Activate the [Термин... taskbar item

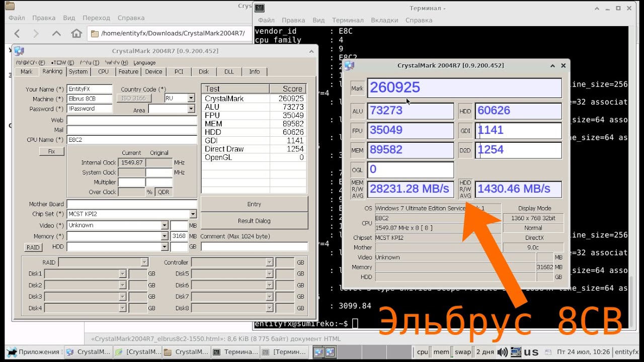click(284, 352)
